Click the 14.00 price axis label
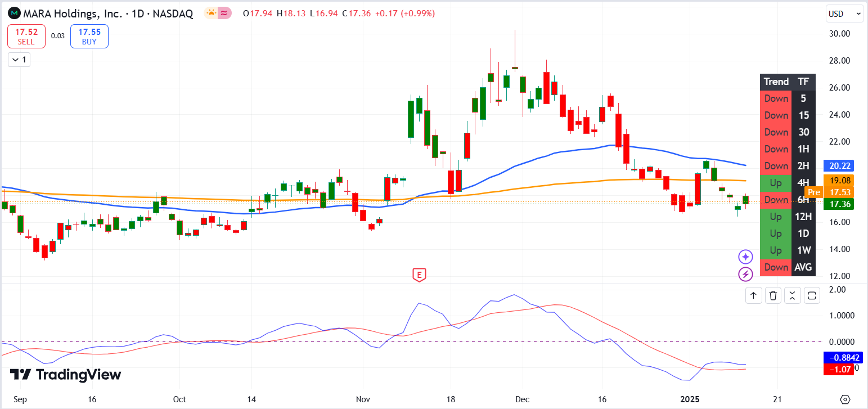 (840, 249)
